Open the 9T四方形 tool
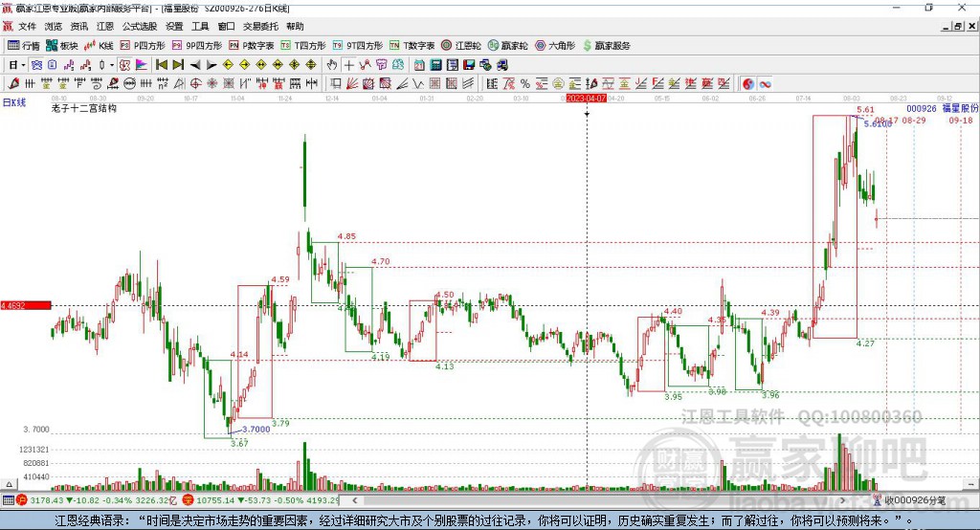This screenshot has width=980, height=530. [x=358, y=46]
